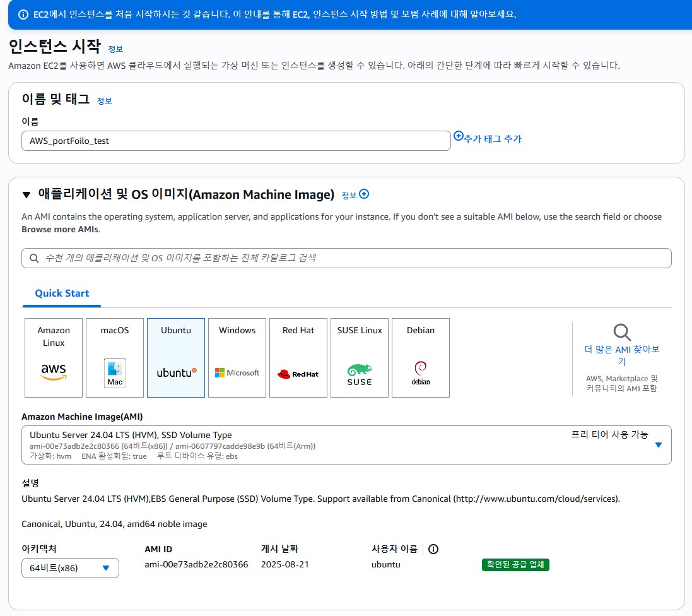Click the ubuntu logo in Ubuntu tile

(177, 372)
